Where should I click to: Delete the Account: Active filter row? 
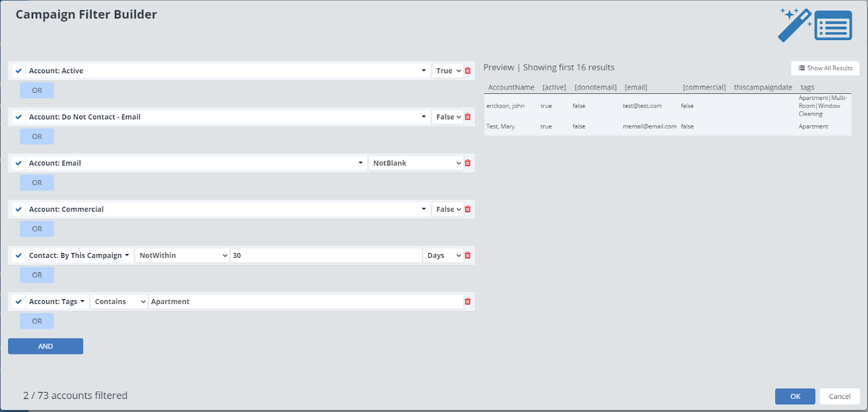[468, 71]
